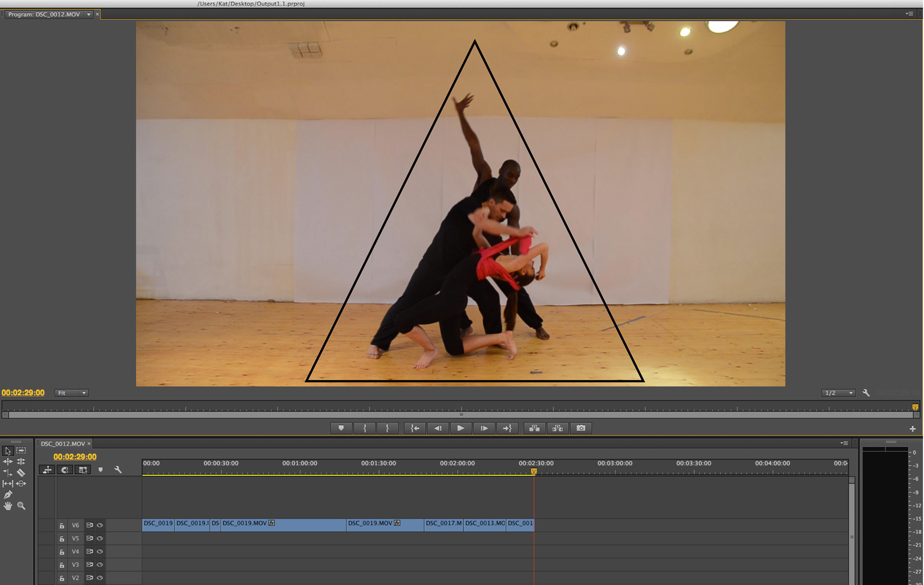Select the Selection arrow tool

click(8, 451)
